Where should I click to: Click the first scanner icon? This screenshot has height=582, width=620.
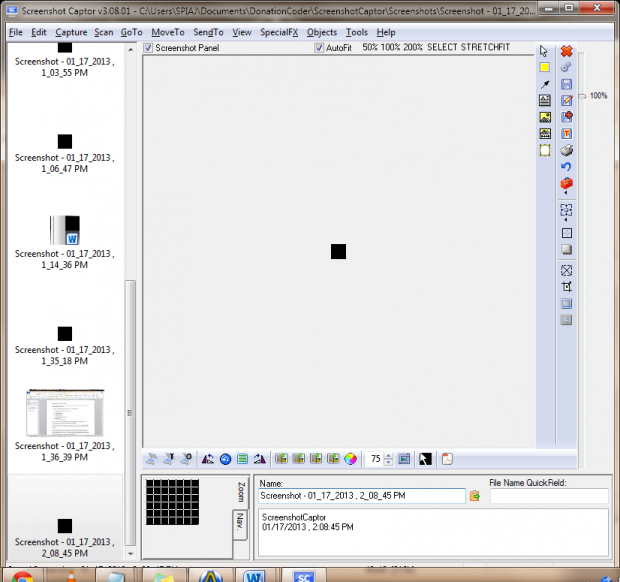click(x=151, y=459)
